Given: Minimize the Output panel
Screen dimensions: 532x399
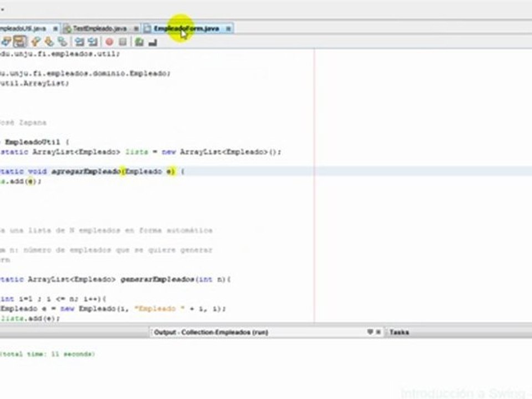Looking at the screenshot, I should pos(370,332).
